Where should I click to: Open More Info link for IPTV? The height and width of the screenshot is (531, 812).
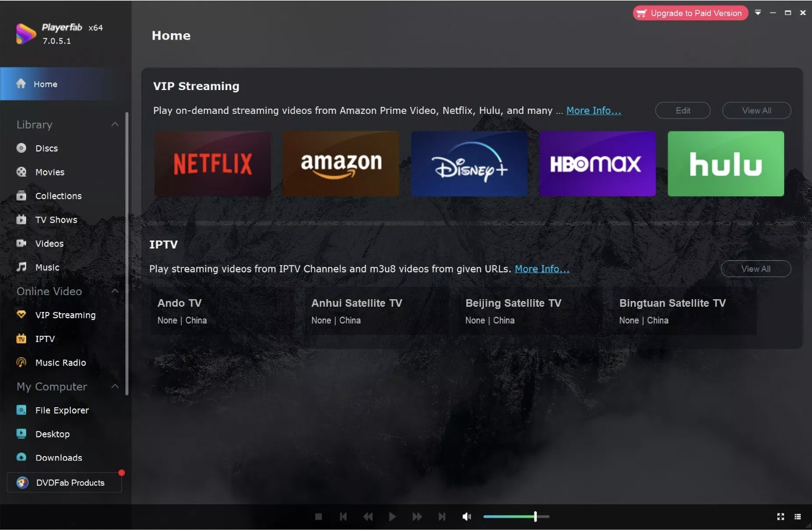pyautogui.click(x=542, y=269)
